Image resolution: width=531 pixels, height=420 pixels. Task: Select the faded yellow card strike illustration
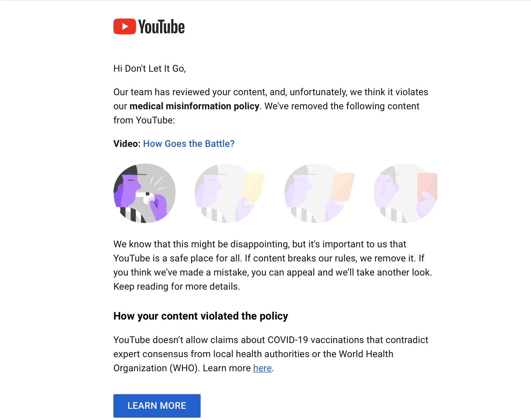(x=230, y=193)
